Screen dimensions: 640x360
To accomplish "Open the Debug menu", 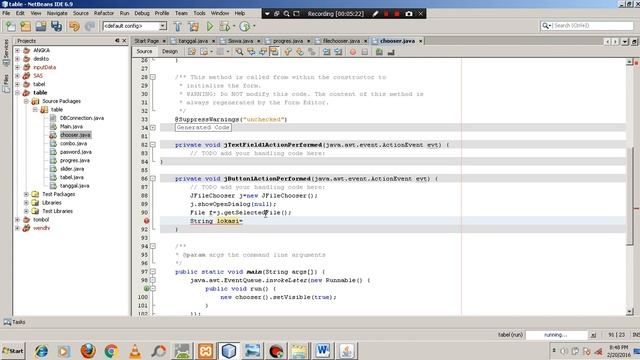I will [142, 13].
